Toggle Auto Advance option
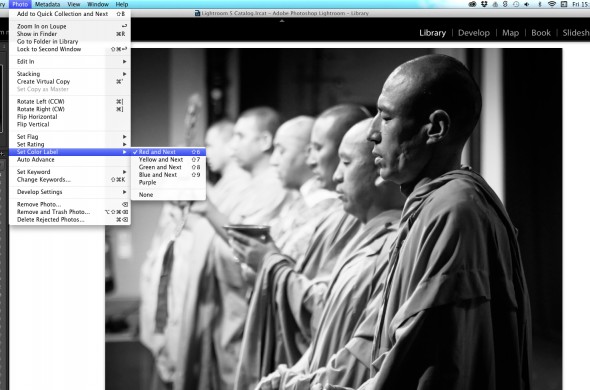The width and height of the screenshot is (590, 390). [x=70, y=160]
